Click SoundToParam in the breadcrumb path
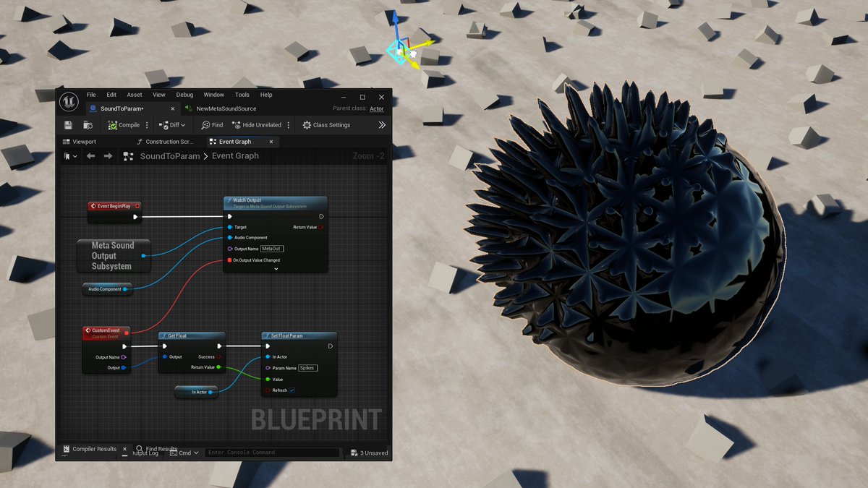868x488 pixels. pos(171,155)
